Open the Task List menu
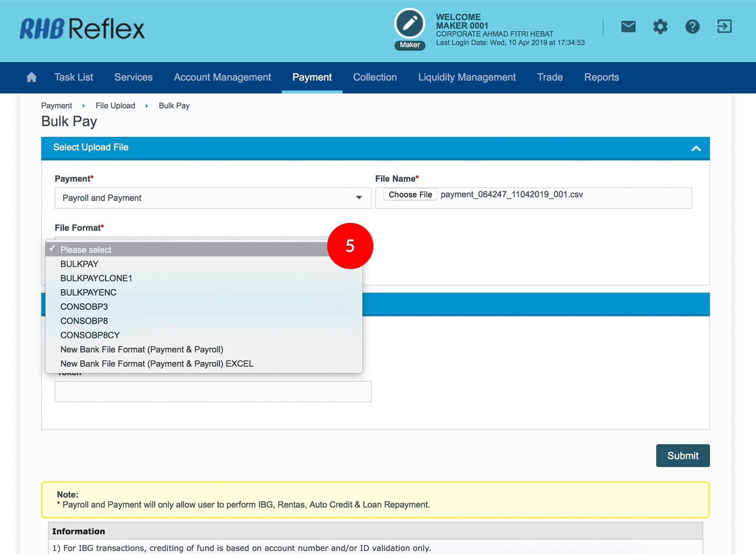756x554 pixels. coord(73,77)
